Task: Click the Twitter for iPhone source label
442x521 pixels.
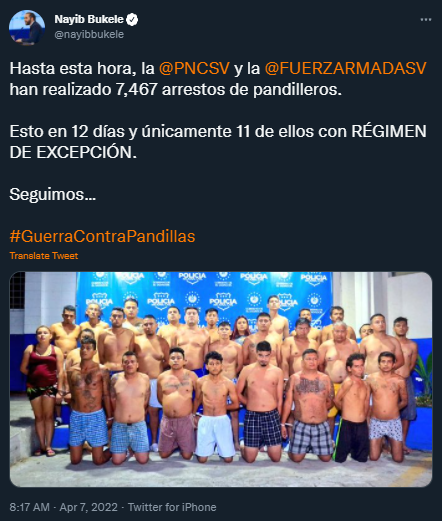Action: coord(172,507)
